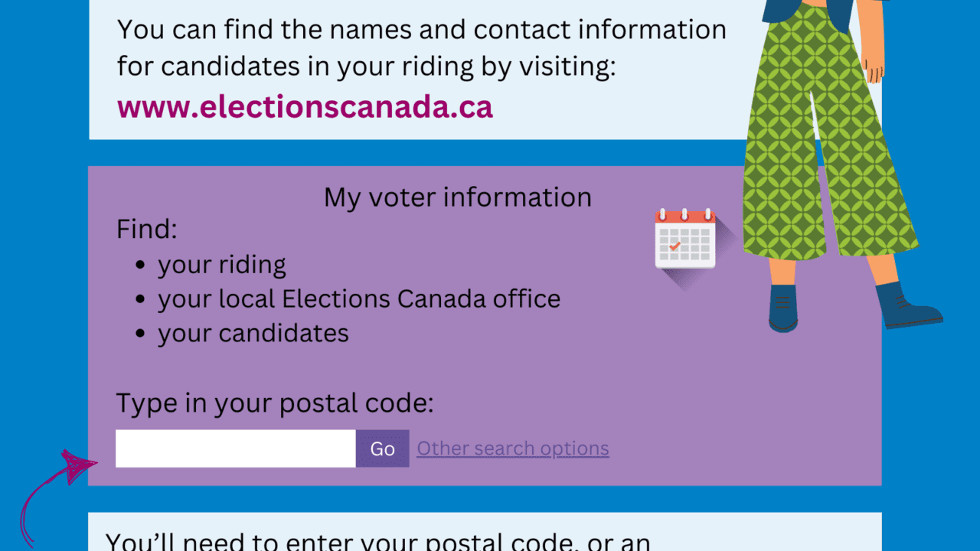Click the Go button
This screenshot has height=551, width=980.
382,448
